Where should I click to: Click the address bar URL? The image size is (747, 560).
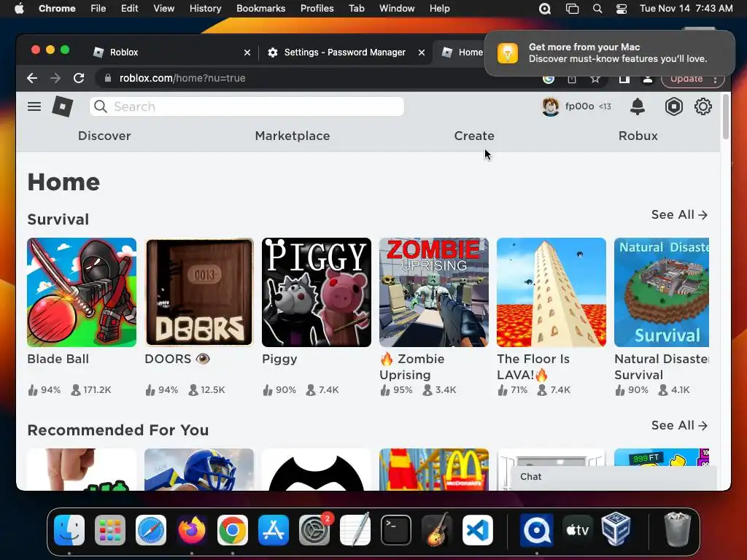(x=182, y=78)
